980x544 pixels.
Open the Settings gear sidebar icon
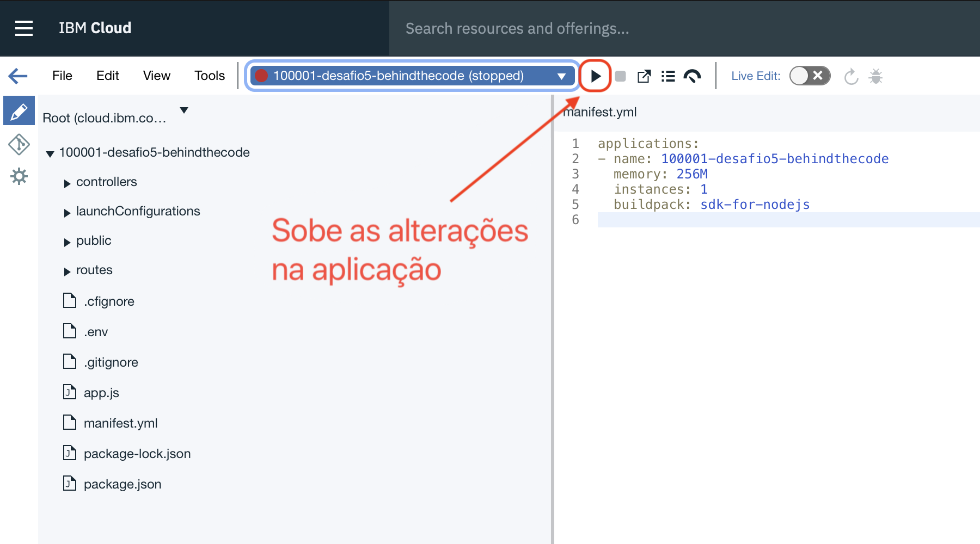tap(19, 176)
